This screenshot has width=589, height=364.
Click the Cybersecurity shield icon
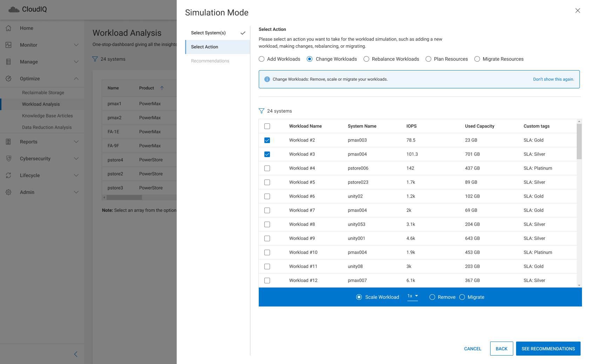click(8, 159)
